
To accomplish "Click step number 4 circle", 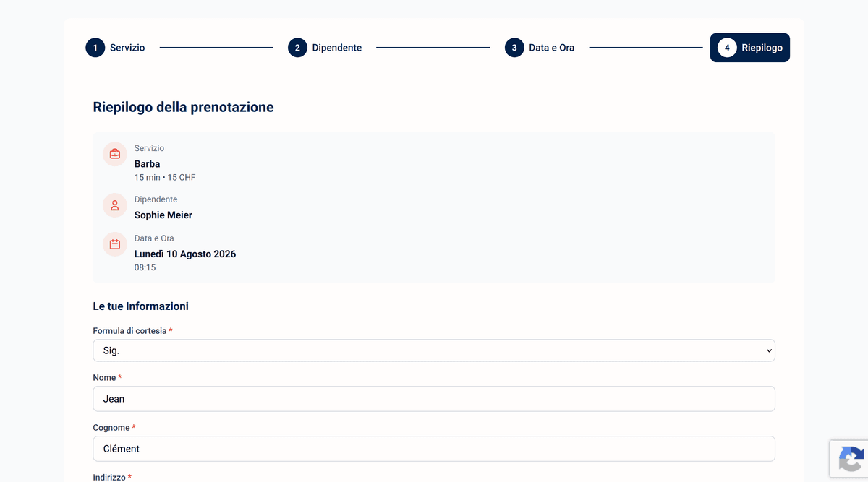I will click(x=727, y=48).
